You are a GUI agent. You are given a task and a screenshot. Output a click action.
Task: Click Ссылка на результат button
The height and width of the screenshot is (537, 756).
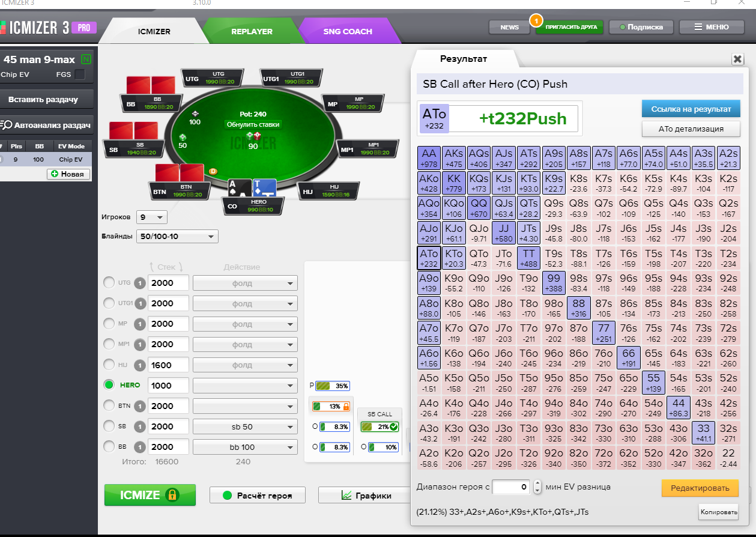pyautogui.click(x=691, y=109)
